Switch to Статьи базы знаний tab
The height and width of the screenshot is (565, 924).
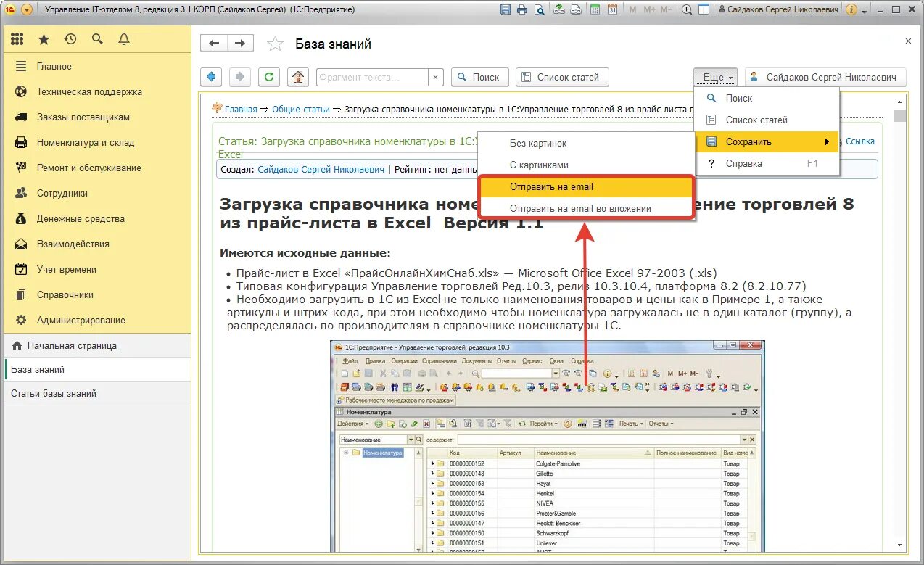[x=96, y=393]
